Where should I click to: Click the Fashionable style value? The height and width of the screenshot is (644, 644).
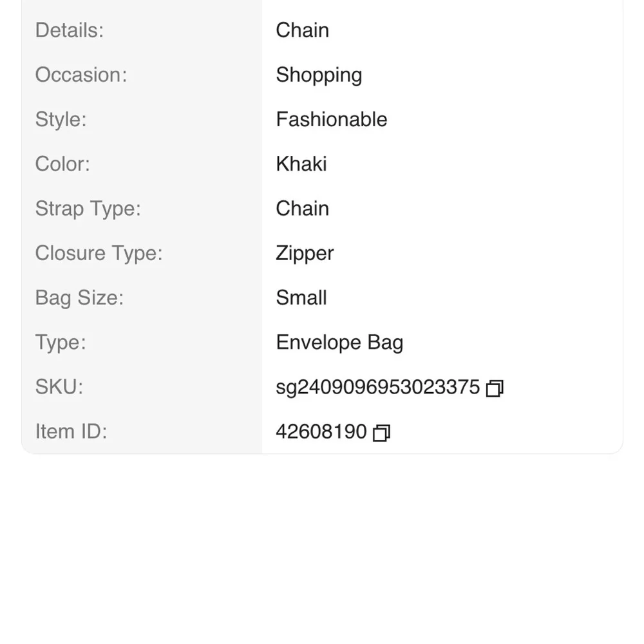point(331,120)
